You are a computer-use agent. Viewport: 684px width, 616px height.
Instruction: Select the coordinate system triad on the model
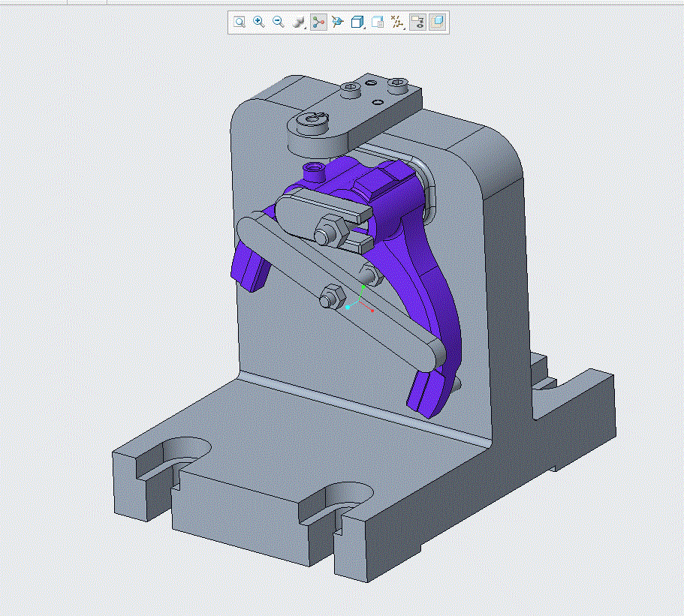point(360,300)
